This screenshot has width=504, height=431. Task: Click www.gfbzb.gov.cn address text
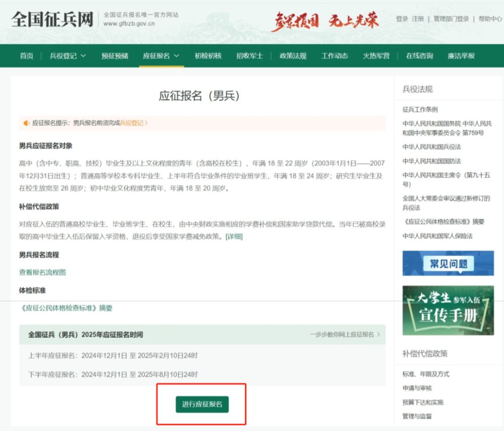point(129,24)
